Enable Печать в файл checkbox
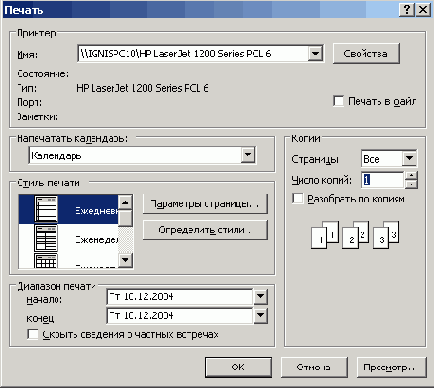The image size is (434, 388). pyautogui.click(x=338, y=101)
